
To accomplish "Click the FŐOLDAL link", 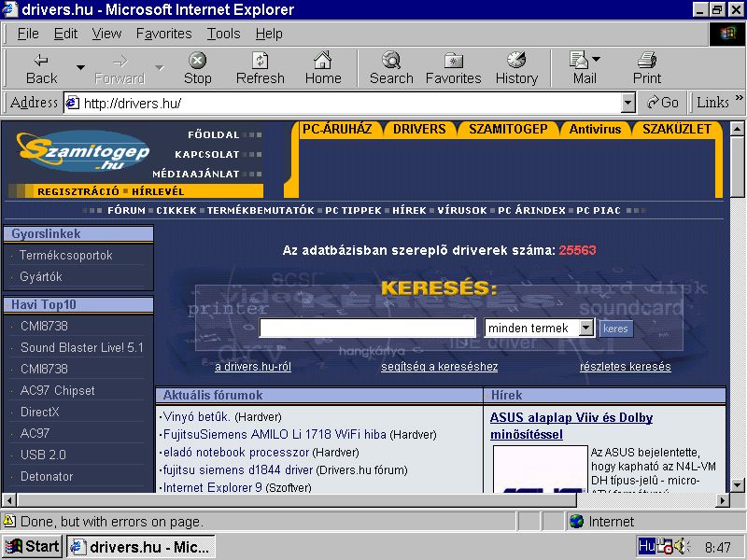I will click(x=214, y=134).
